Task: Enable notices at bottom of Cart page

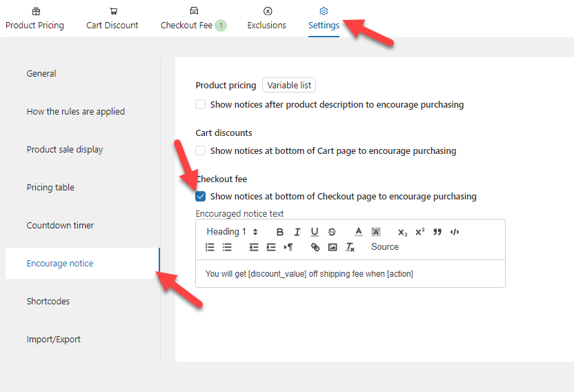Action: click(x=200, y=150)
